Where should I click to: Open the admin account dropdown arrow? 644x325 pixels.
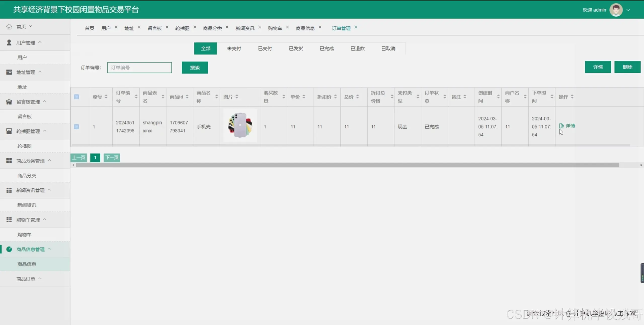628,10
